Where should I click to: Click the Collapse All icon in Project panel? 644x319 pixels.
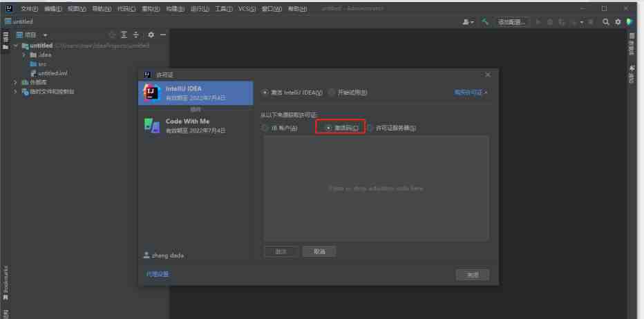(x=136, y=35)
